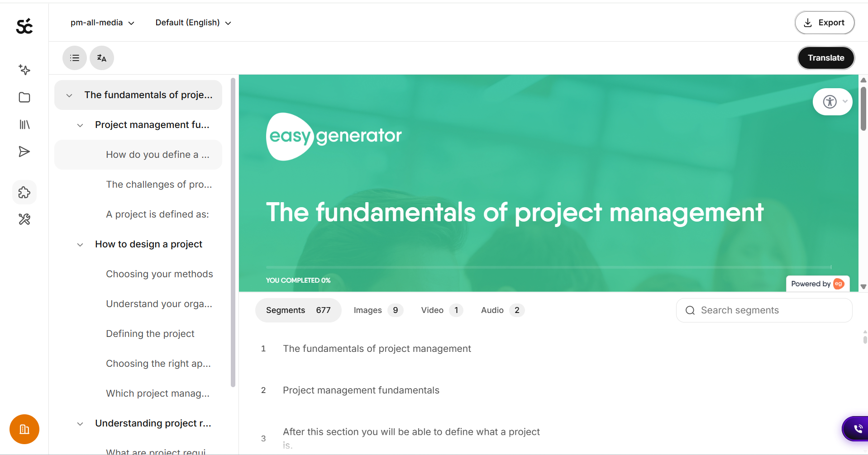Image resolution: width=868 pixels, height=455 pixels.
Task: Open the pm-all-media project dropdown
Action: (x=102, y=23)
